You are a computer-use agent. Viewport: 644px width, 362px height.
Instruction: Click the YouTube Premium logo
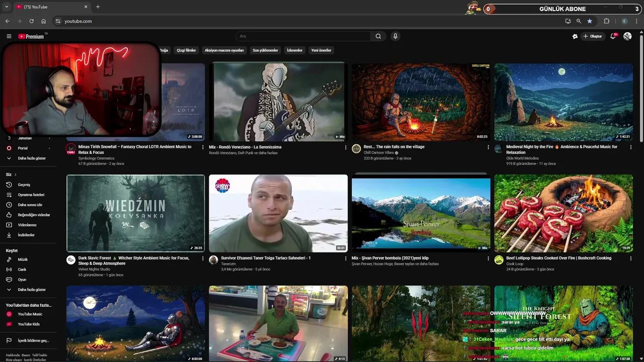point(31,36)
